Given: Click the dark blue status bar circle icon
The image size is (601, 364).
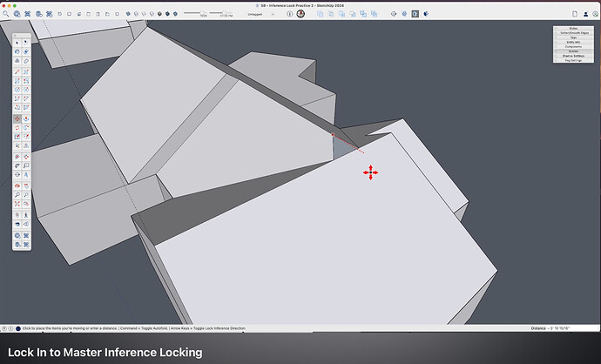Looking at the screenshot, I should (18, 328).
